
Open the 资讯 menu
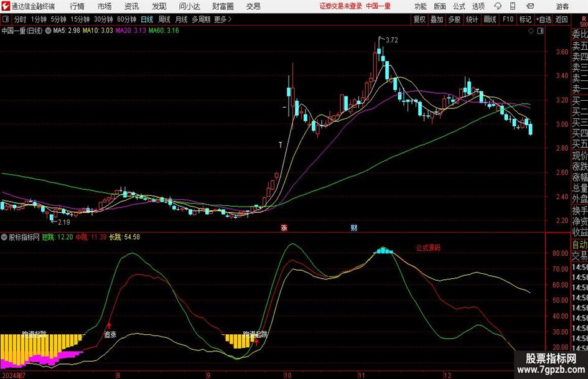click(132, 6)
